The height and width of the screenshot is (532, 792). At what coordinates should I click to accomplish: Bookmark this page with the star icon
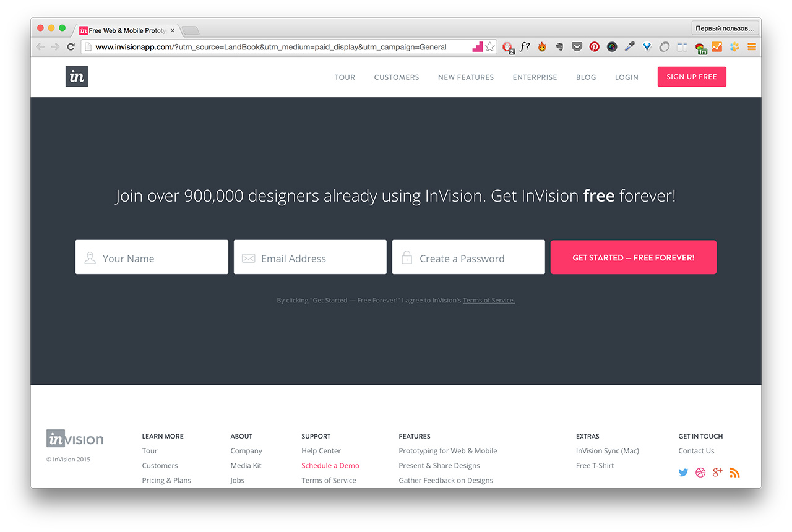click(490, 46)
